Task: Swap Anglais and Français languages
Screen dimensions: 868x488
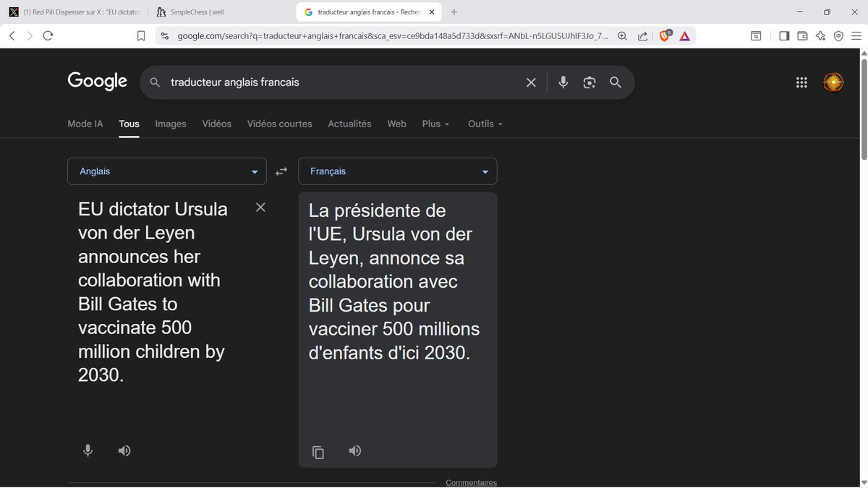Action: (x=281, y=171)
